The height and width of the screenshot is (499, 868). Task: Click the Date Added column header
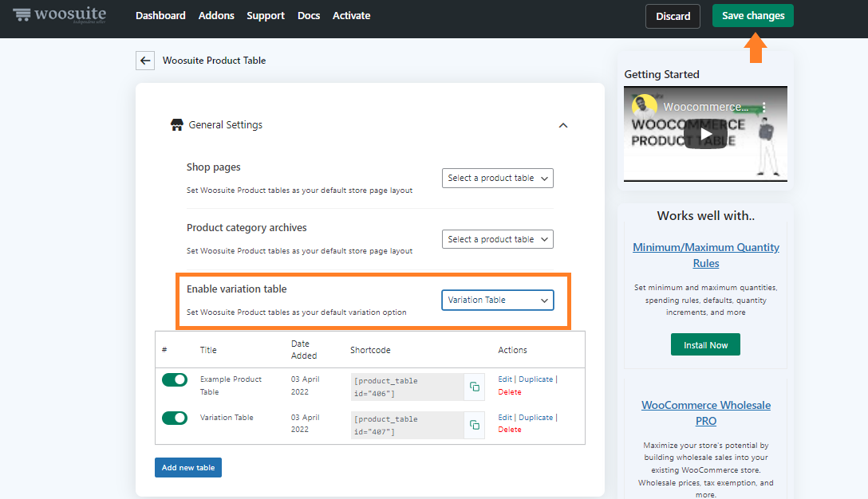click(x=304, y=350)
